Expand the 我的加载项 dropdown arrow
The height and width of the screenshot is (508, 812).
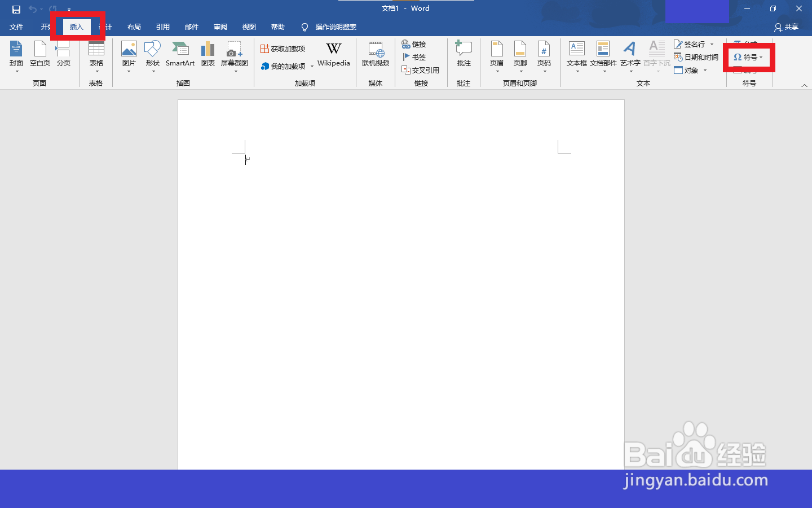312,67
